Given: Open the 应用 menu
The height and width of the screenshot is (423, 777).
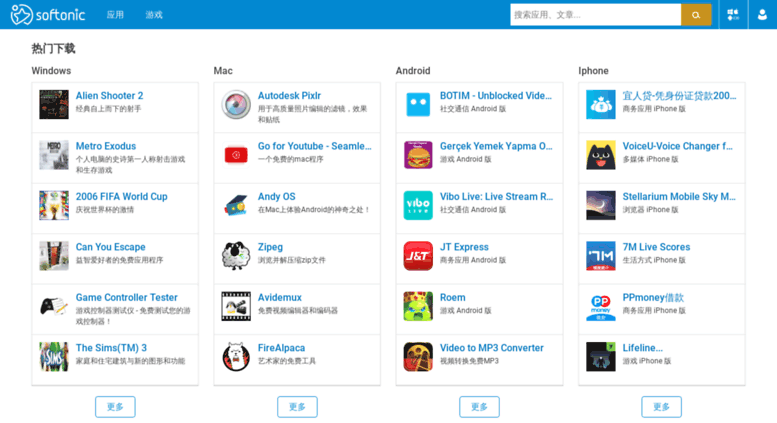Looking at the screenshot, I should 115,15.
